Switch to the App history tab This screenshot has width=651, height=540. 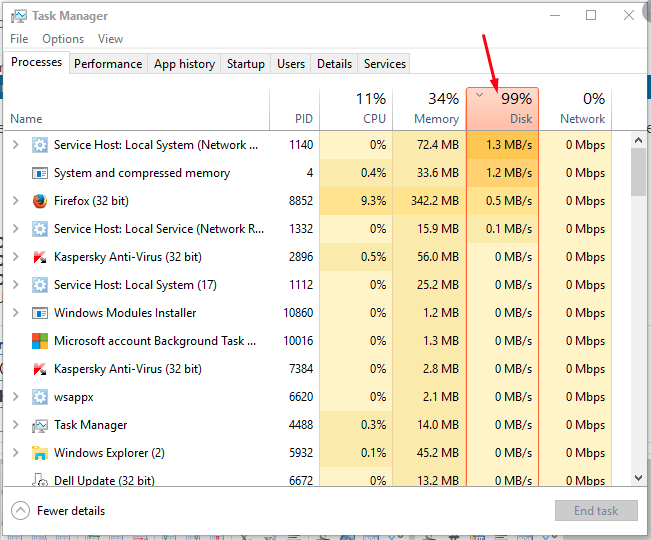pyautogui.click(x=184, y=64)
